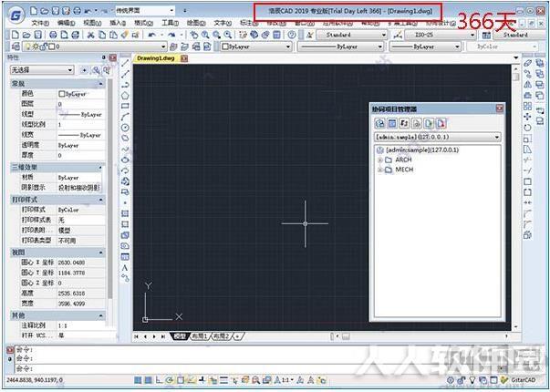Click the 线型比例 value field
The height and width of the screenshot is (392, 550).
(x=80, y=125)
